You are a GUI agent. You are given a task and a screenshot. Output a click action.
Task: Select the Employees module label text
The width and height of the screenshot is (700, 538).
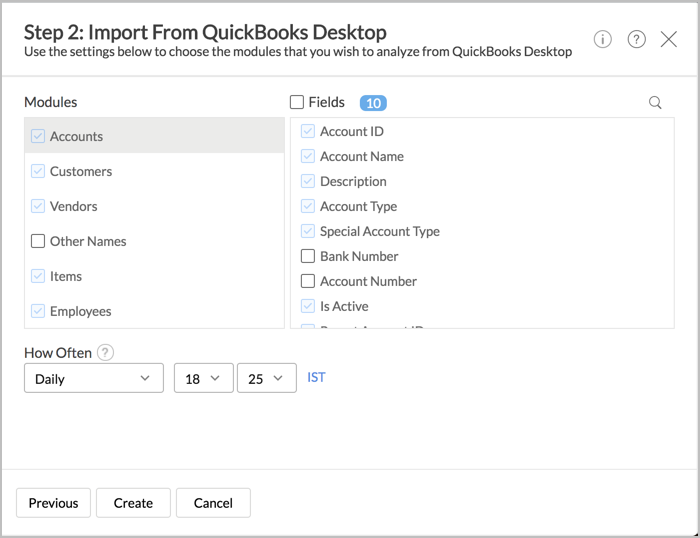(x=80, y=311)
